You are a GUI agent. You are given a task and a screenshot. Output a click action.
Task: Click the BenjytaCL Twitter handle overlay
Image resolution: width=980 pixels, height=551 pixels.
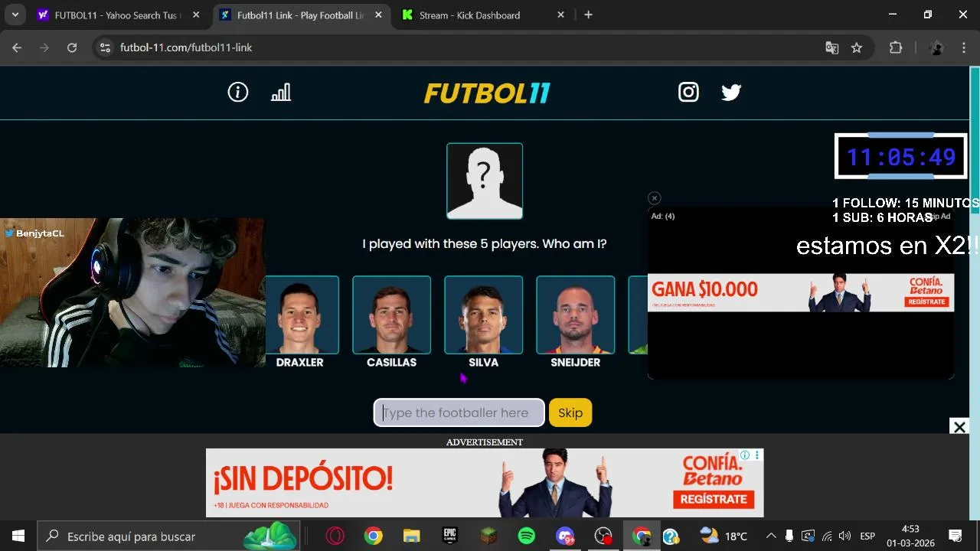(34, 233)
